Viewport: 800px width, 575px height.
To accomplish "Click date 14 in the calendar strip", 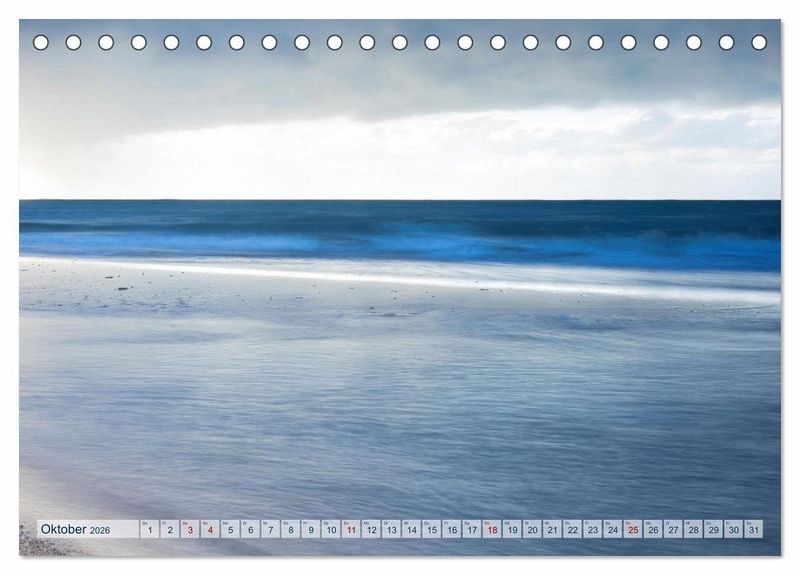I will click(411, 530).
